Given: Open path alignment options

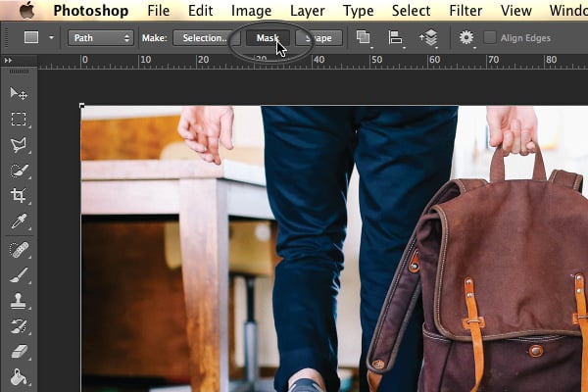Looking at the screenshot, I should click(x=395, y=38).
